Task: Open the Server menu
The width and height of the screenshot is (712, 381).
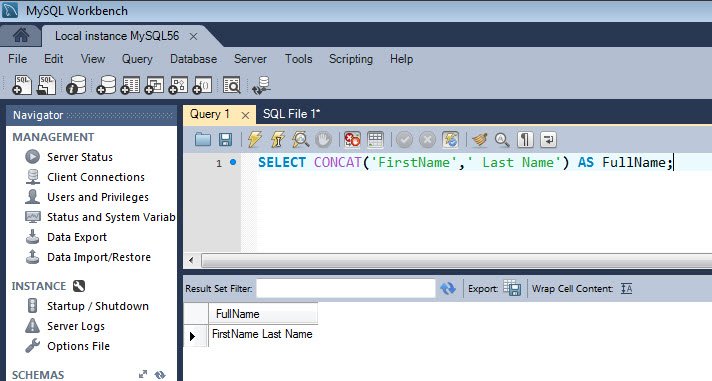Action: click(x=250, y=59)
